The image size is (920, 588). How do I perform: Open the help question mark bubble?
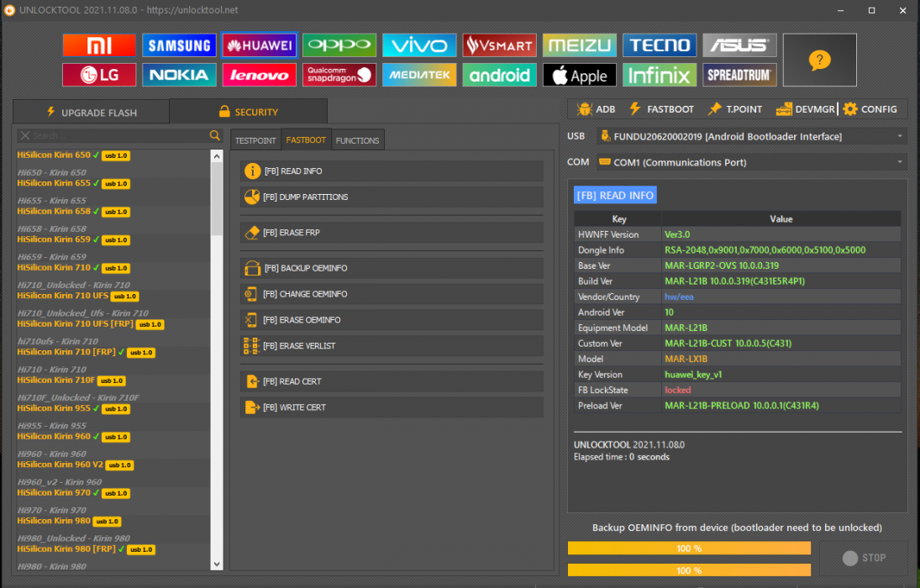820,60
